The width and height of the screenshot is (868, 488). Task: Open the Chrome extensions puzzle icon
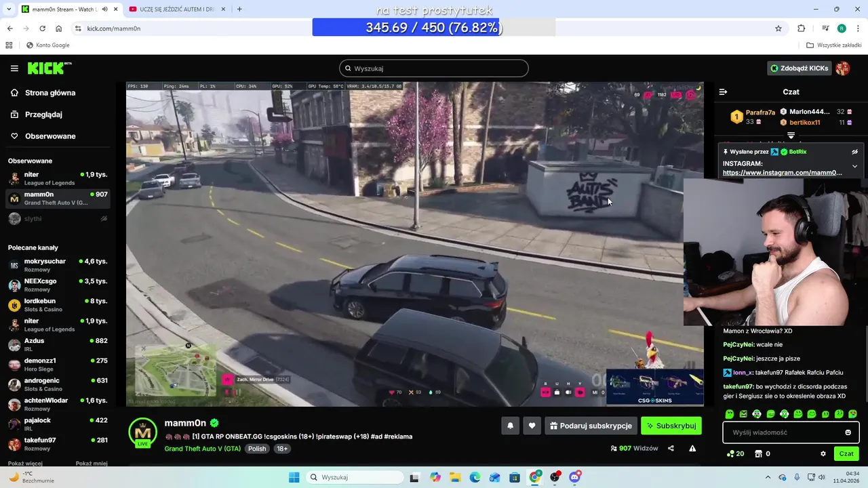pos(802,28)
